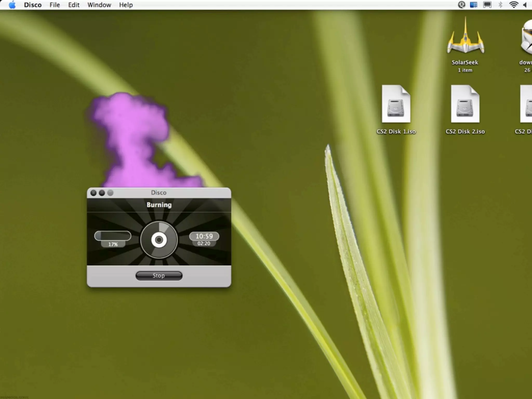Click the 17% burn progress bar

point(113,236)
